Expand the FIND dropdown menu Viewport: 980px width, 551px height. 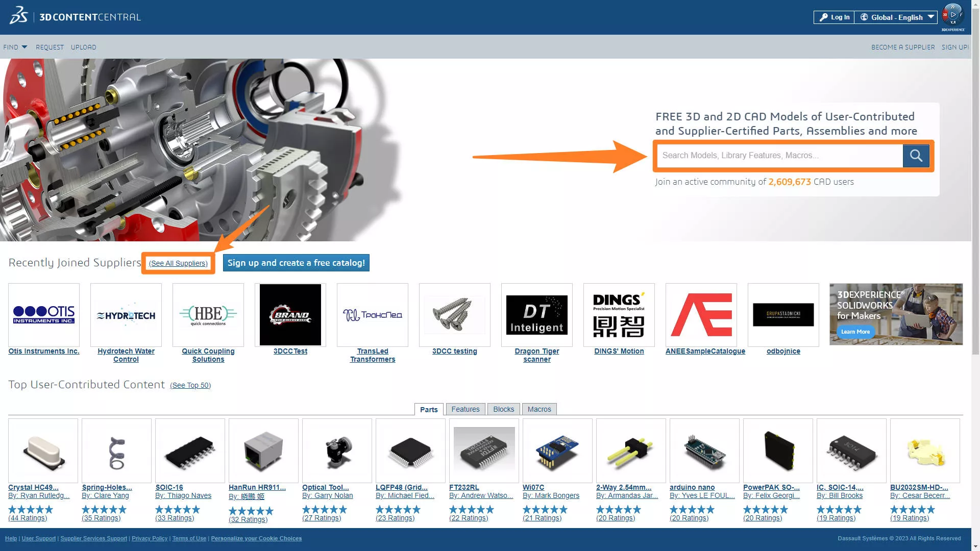tap(15, 47)
